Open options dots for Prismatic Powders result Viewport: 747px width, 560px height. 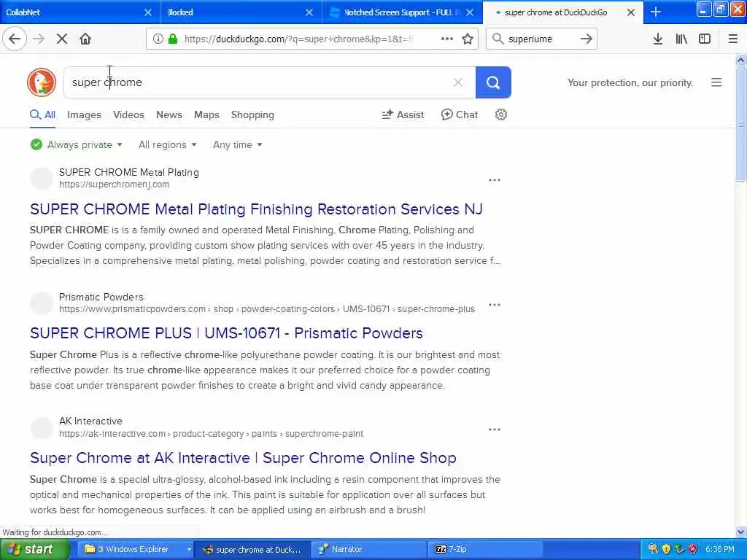coord(495,305)
